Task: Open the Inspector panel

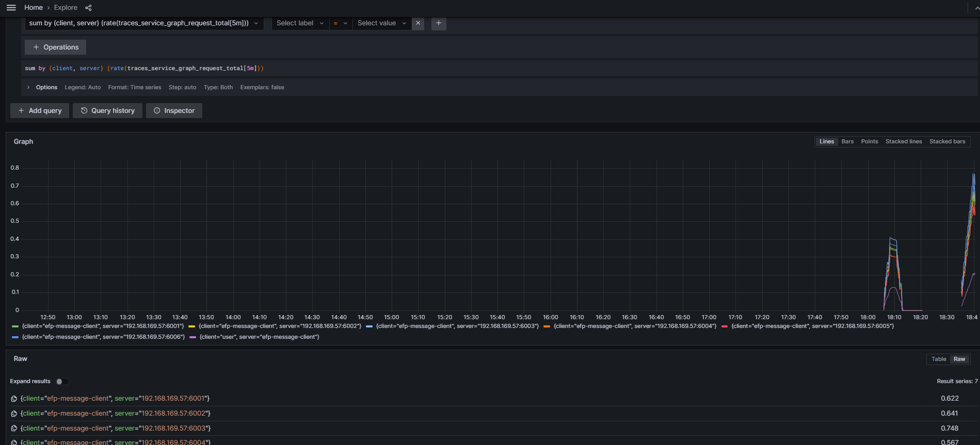Action: 174,111
